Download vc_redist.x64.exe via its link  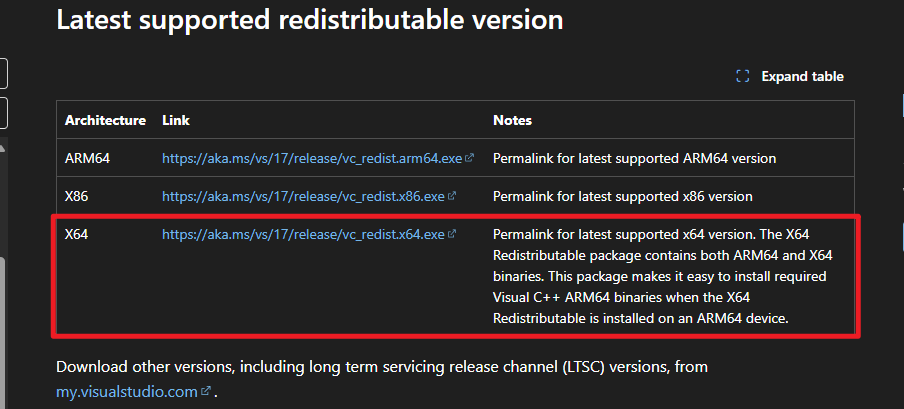303,234
